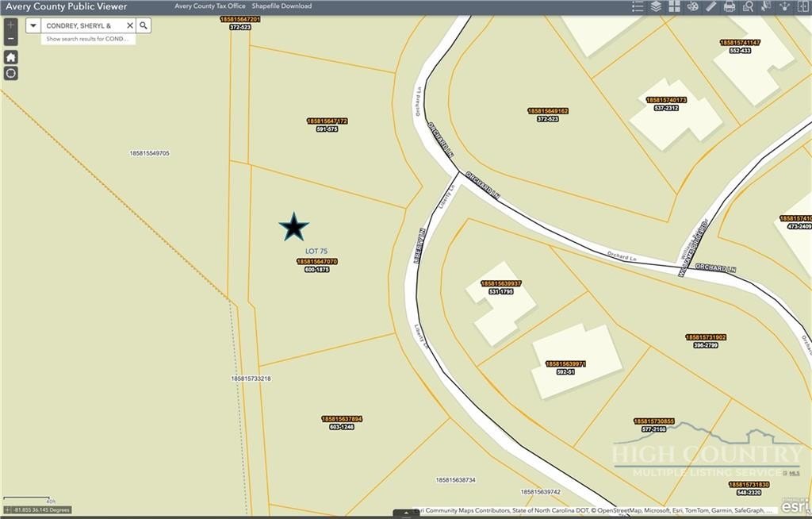Open the palette-shaped draw tool icon
This screenshot has height=519, width=812.
tap(692, 6)
